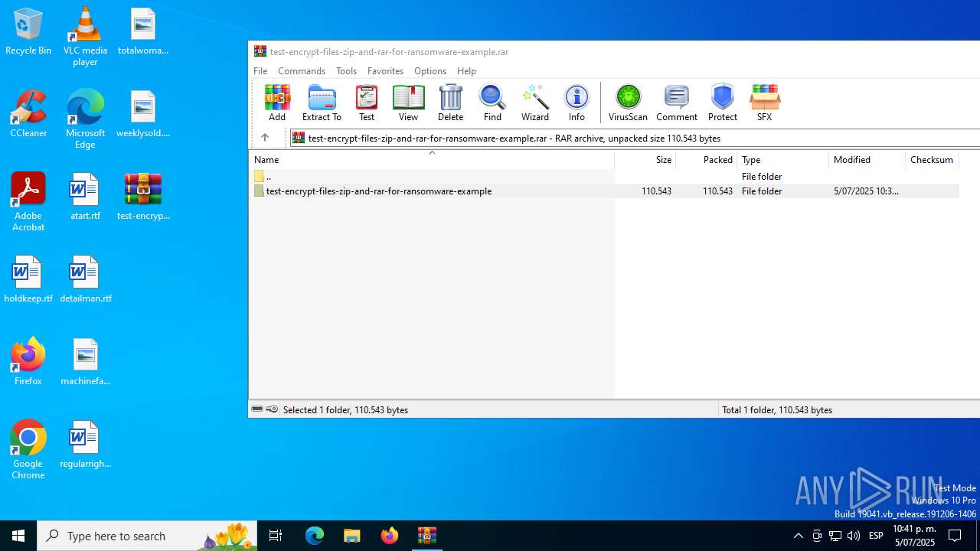Select the parent folder '..' row

(x=604, y=176)
